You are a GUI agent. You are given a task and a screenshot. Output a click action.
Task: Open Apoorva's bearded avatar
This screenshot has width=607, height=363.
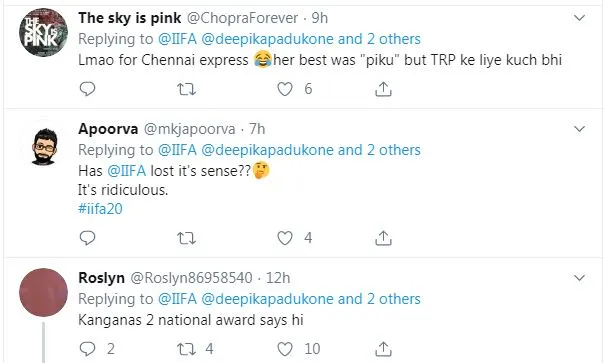44,147
